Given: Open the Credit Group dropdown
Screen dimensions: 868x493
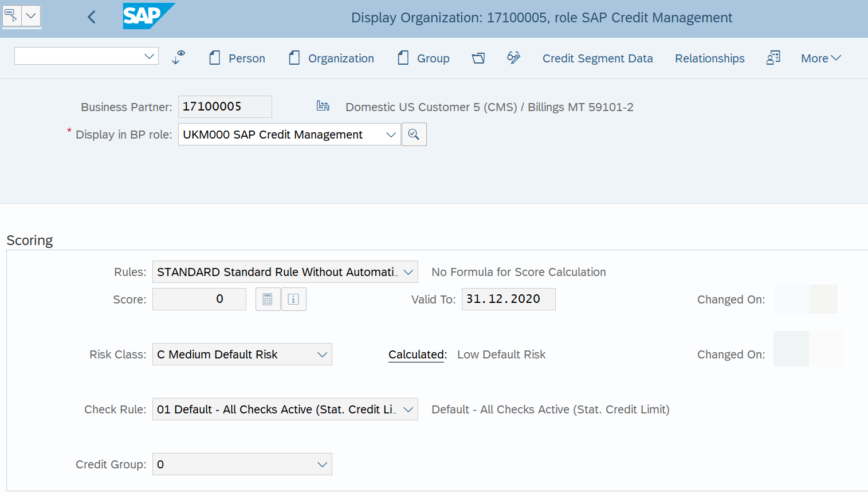Looking at the screenshot, I should 322,464.
